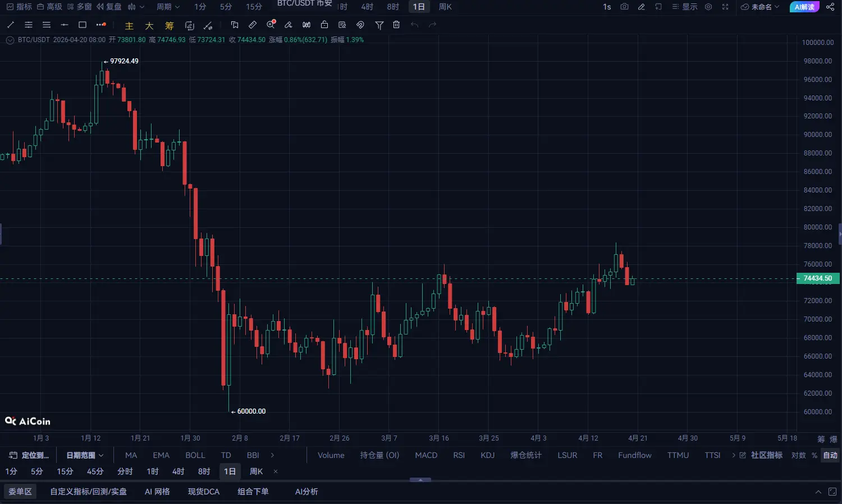Open the 日期范围 date range dropdown
This screenshot has width=842, height=504.
tap(85, 455)
